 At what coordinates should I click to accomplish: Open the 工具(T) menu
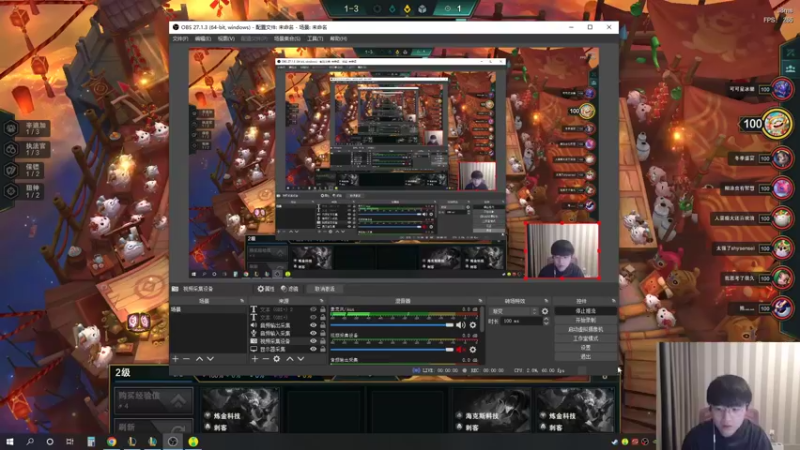click(315, 39)
